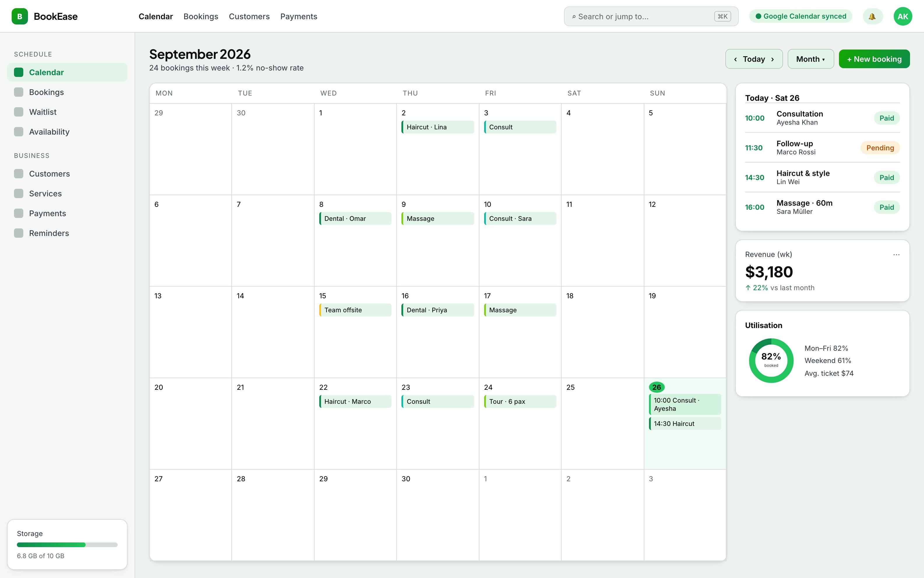This screenshot has width=924, height=578.
Task: Click the Bookings sidebar icon
Action: 19,92
